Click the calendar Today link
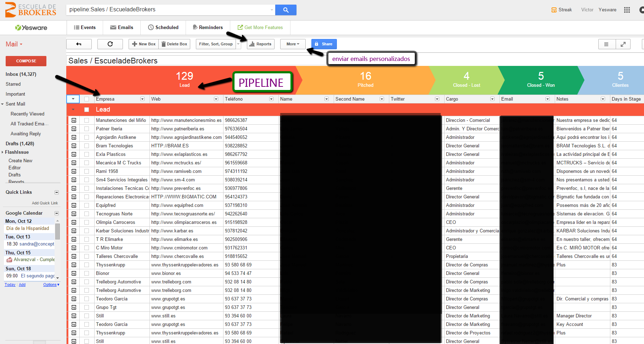The height and width of the screenshot is (344, 644). point(10,285)
